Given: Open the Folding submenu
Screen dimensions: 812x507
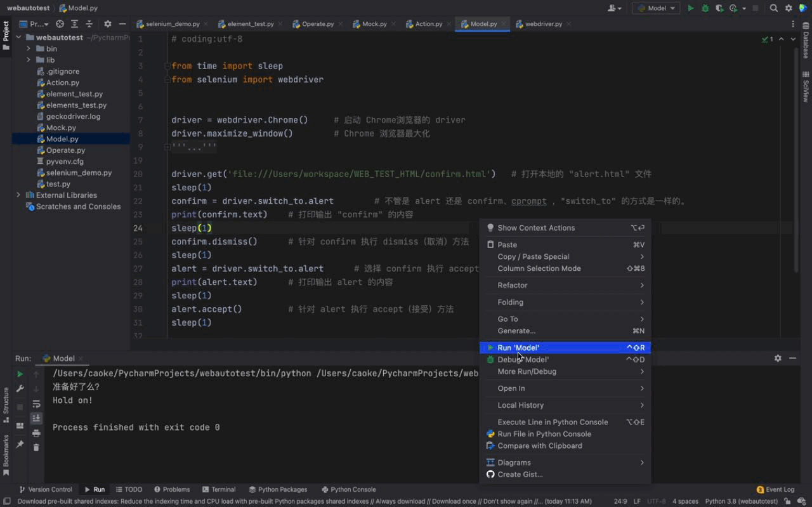Looking at the screenshot, I should point(565,303).
